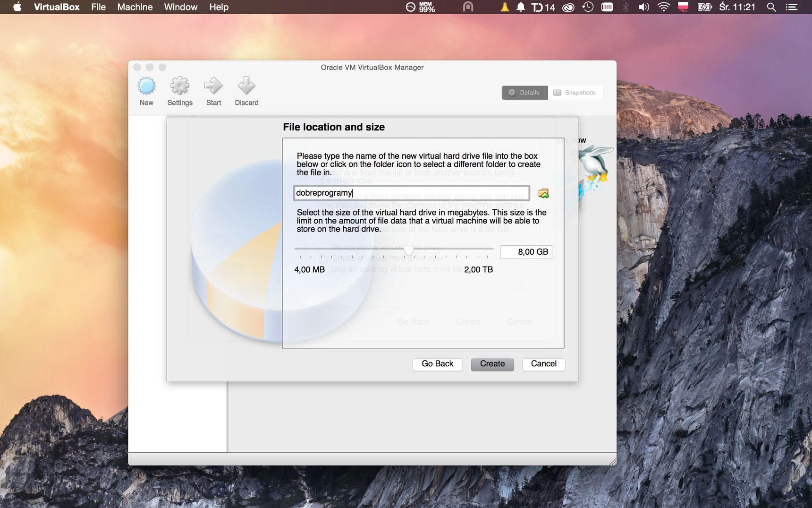Open the VirtualBox application menu

(57, 7)
